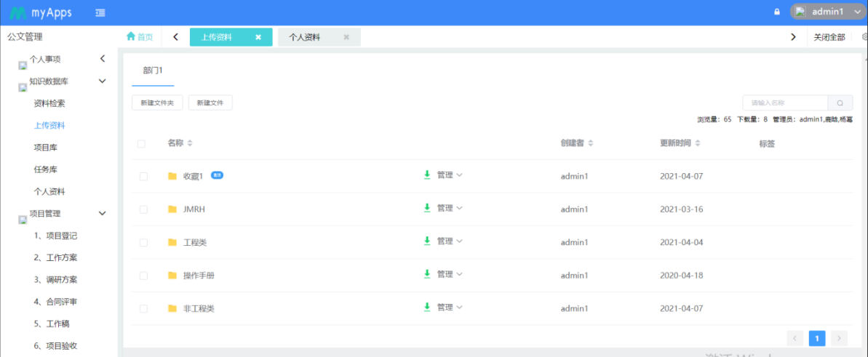Screen dimensions: 868x357
Task: Tick the checkbox for 操作手册
Action: 143,276
